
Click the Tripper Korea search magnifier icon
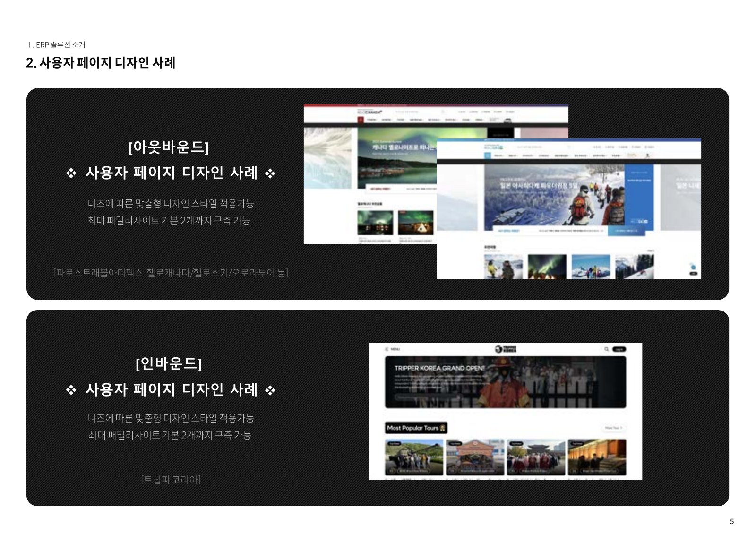(606, 349)
